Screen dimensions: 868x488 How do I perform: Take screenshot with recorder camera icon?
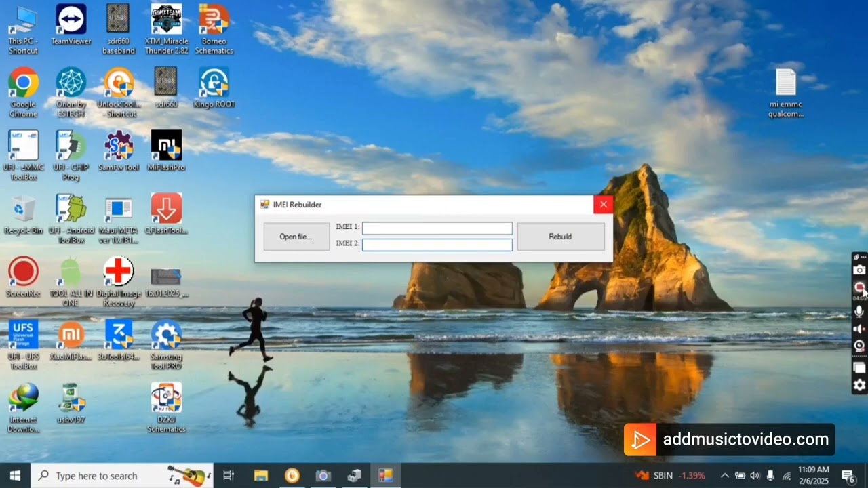coord(859,270)
